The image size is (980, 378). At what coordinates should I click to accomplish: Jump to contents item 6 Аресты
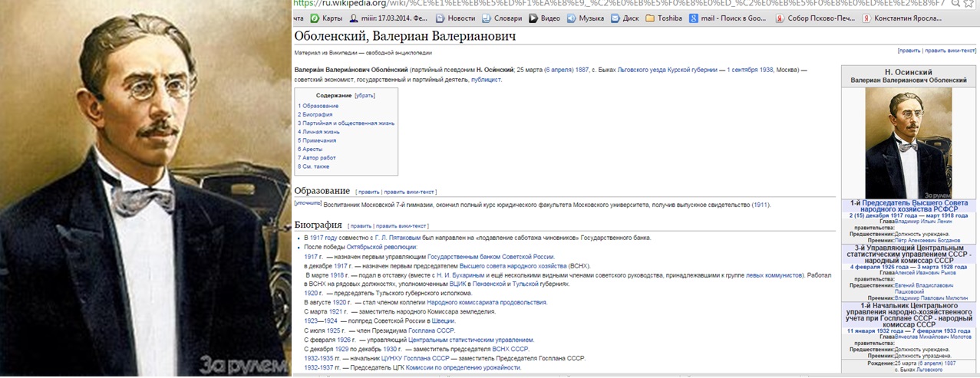pyautogui.click(x=312, y=150)
